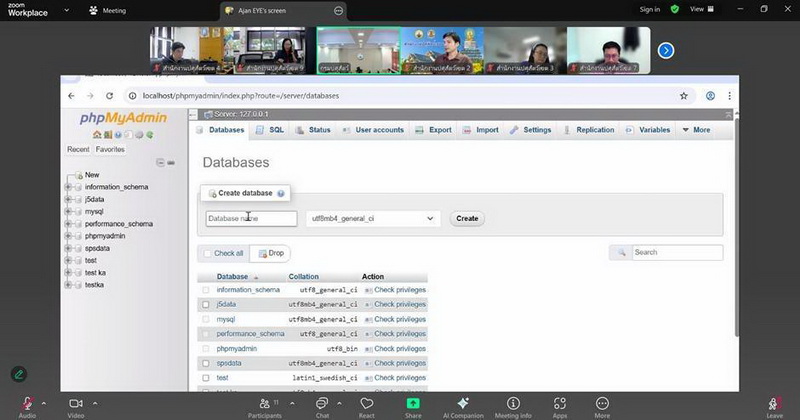This screenshot has width=800, height=420.
Task: Switch to the SQL tab
Action: pyautogui.click(x=270, y=130)
